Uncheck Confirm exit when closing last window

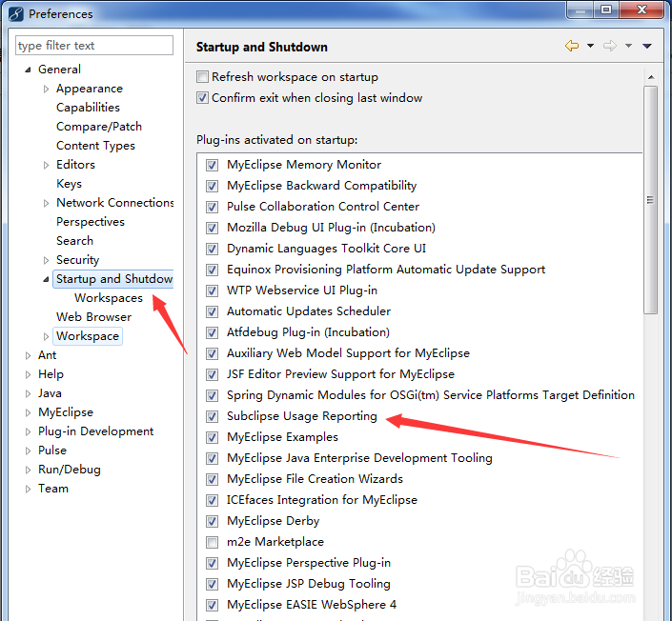[x=202, y=98]
